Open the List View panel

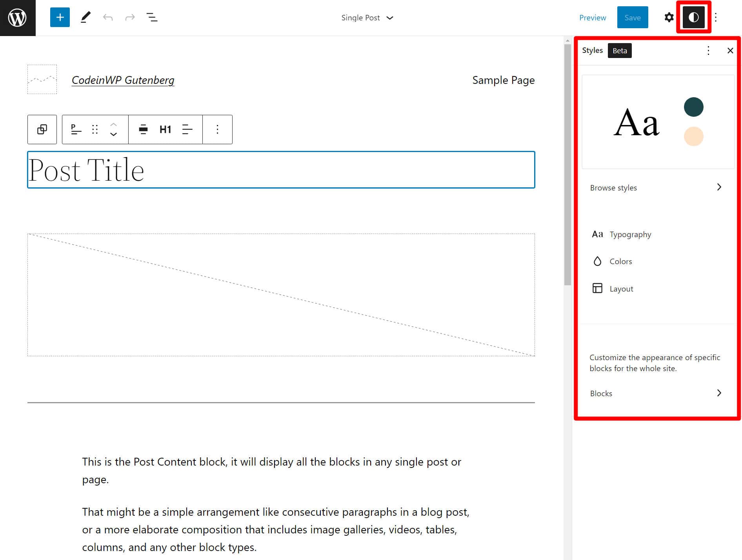pos(152,17)
